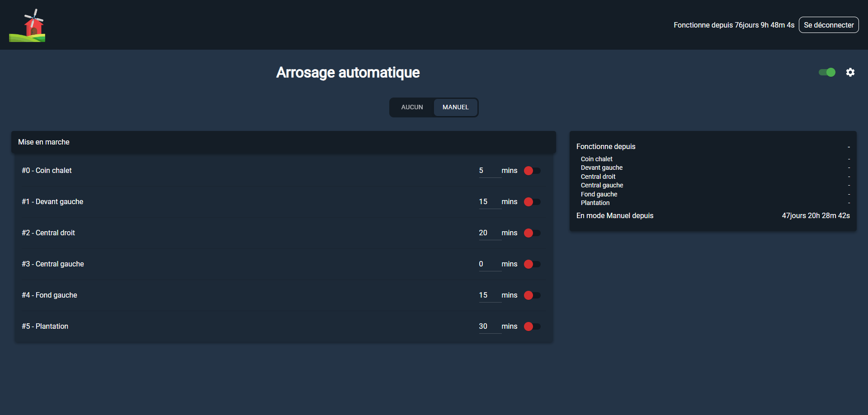Click the '#0 - Coin chalet' label
Image resolution: width=868 pixels, height=415 pixels.
tap(47, 171)
